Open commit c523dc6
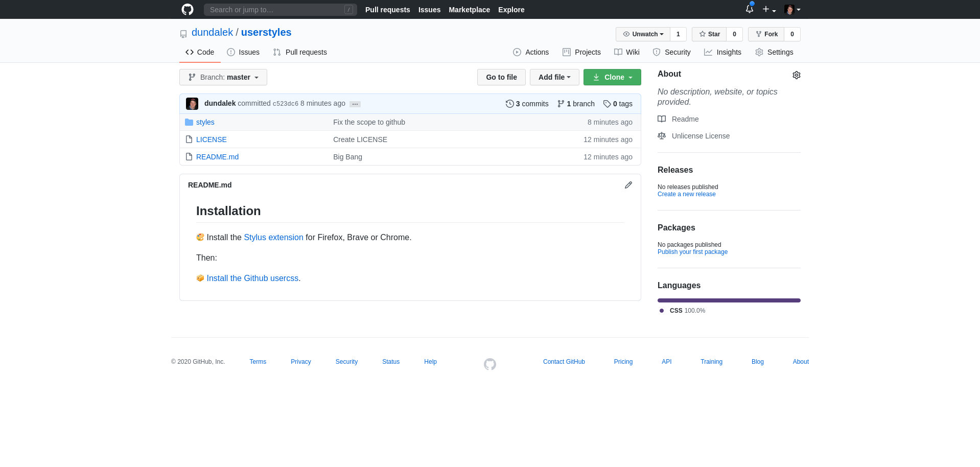This screenshot has height=467, width=980. click(285, 104)
